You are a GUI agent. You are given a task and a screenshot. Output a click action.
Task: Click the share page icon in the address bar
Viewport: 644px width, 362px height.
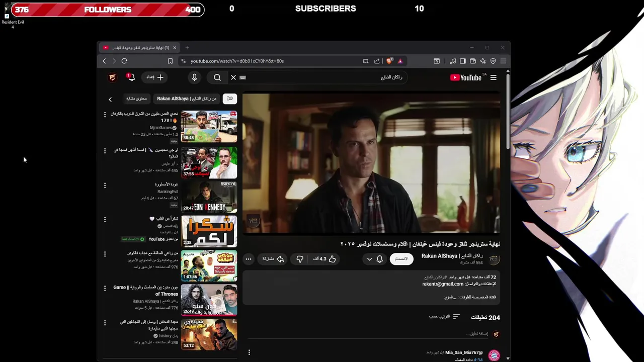[377, 61]
